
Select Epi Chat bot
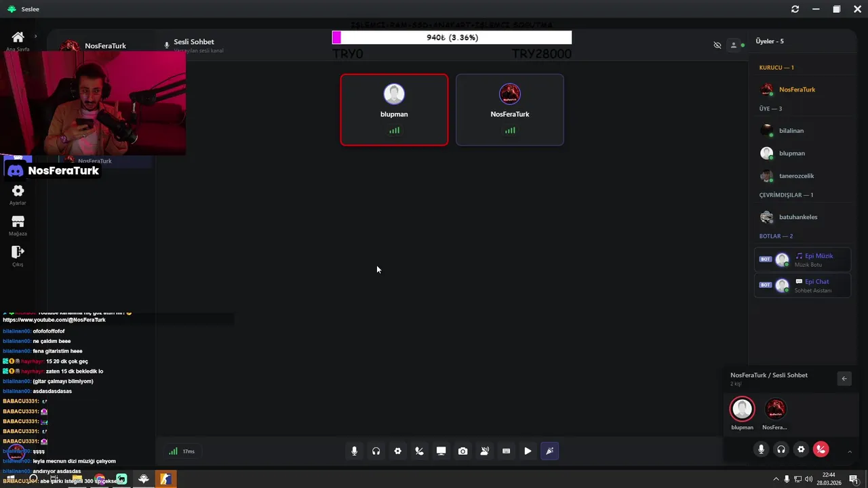pyautogui.click(x=803, y=285)
